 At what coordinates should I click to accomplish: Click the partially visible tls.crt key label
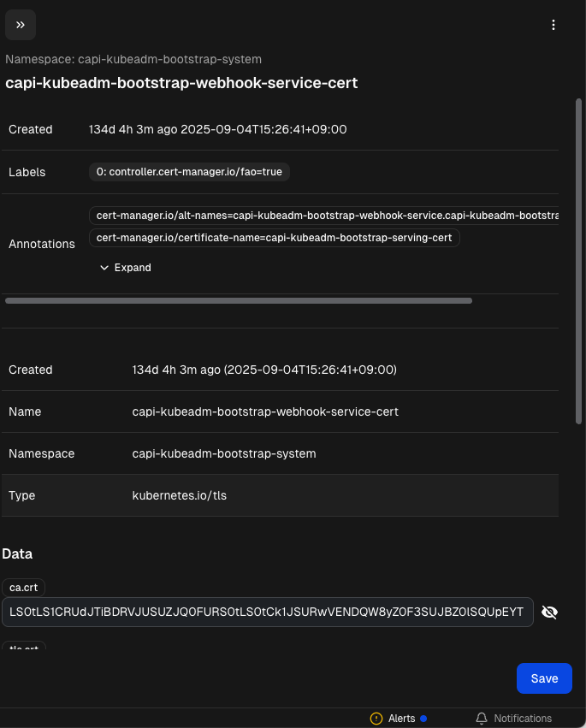(24, 647)
